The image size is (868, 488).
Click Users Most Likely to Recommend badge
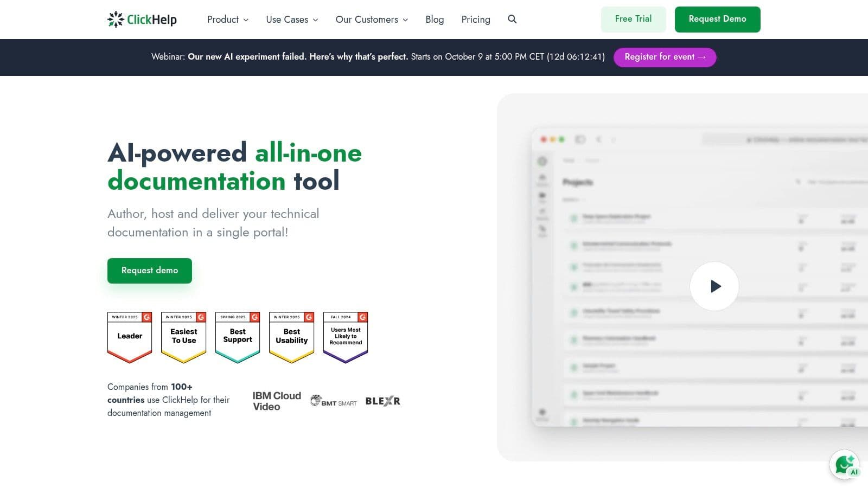346,337
